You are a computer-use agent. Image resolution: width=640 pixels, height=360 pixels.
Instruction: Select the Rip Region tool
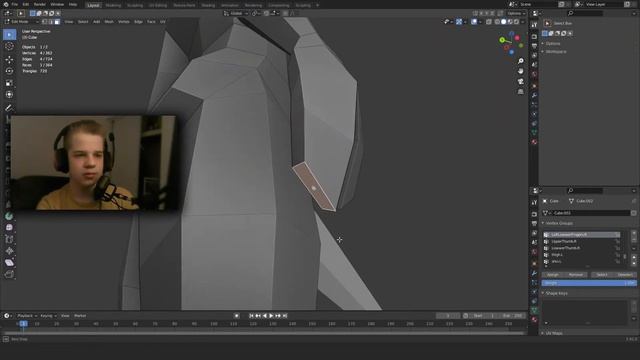pos(9,275)
